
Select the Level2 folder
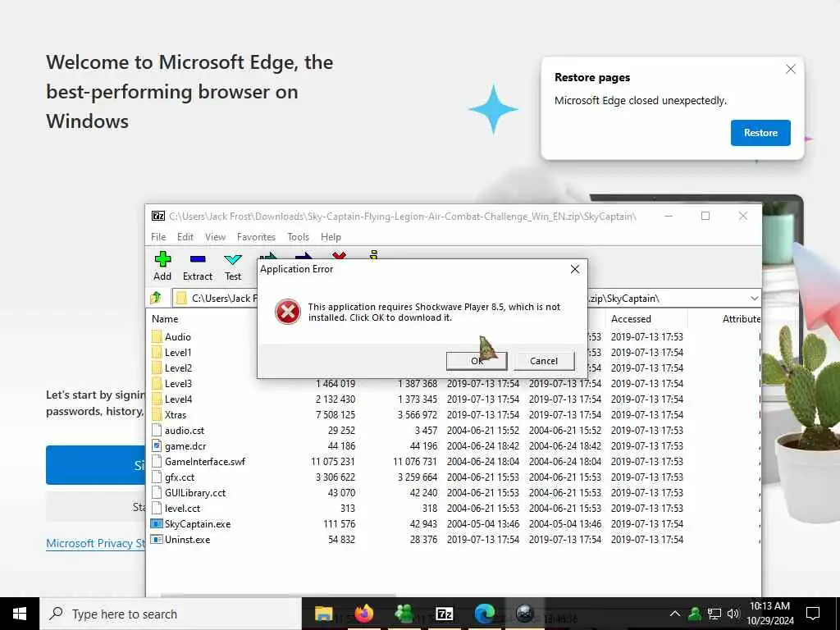[171, 368]
